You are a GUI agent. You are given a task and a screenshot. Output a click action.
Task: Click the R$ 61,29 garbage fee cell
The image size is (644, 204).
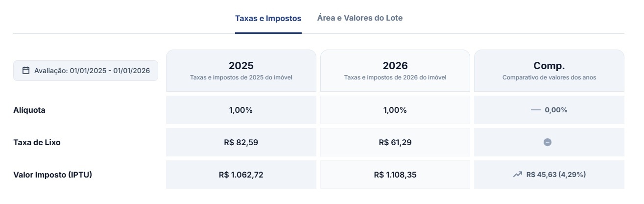tap(395, 143)
